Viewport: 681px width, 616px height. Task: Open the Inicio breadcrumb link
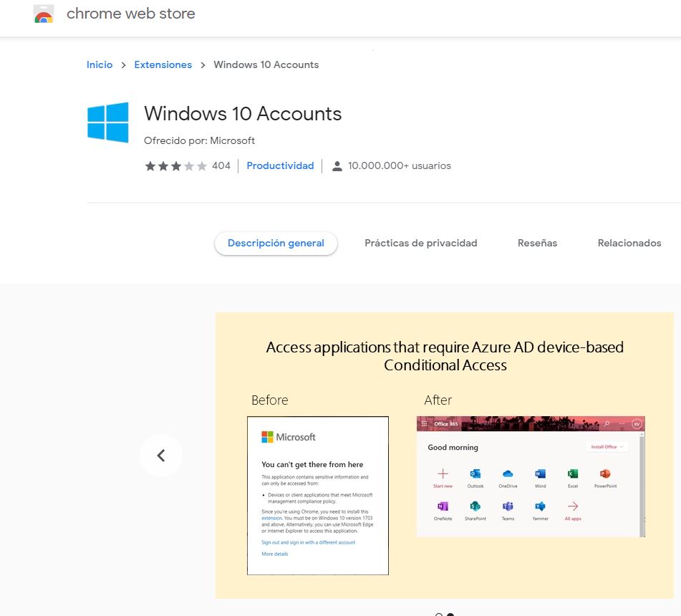pyautogui.click(x=100, y=64)
